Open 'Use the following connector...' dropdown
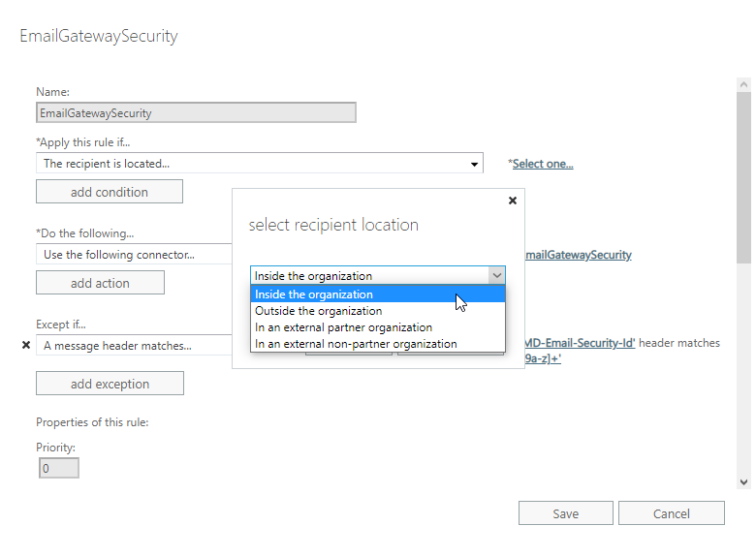The image size is (756, 557). 134,255
